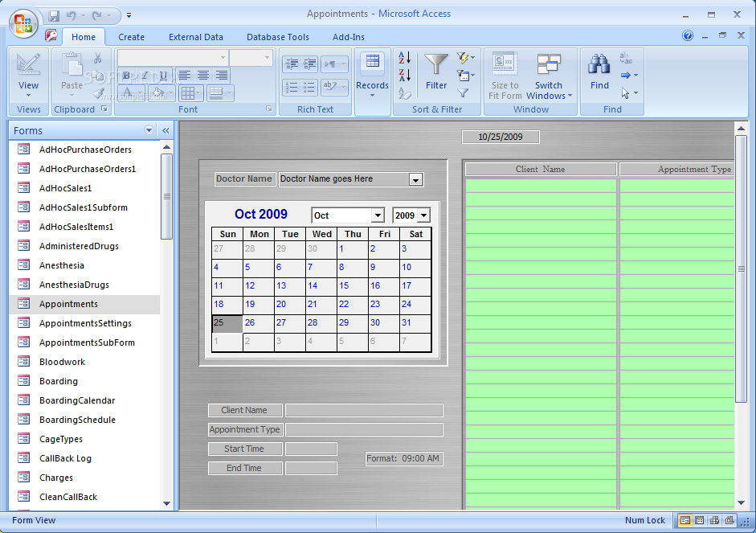
Task: Click the Toggle Filter small funnel icon
Action: [x=463, y=93]
